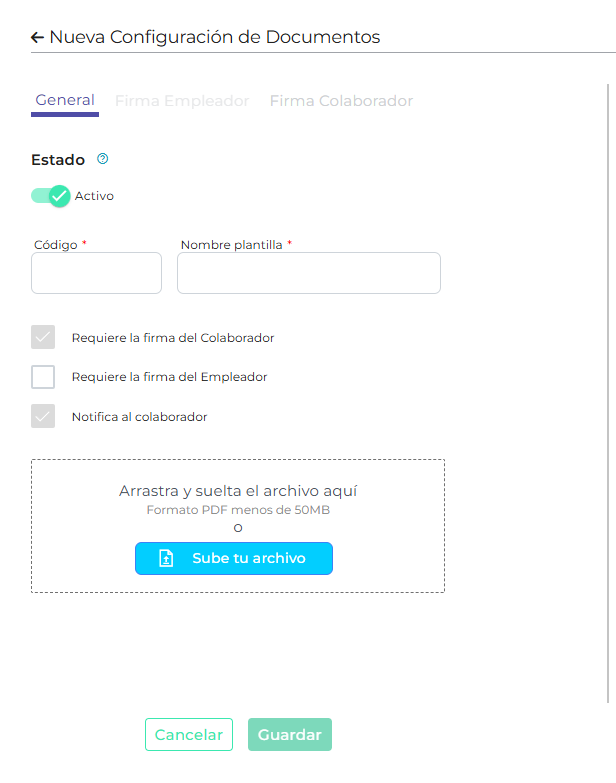Screen dimensions: 616x783
Task: Uncheck the Requiere la firma del Colaborador box
Action: [43, 337]
